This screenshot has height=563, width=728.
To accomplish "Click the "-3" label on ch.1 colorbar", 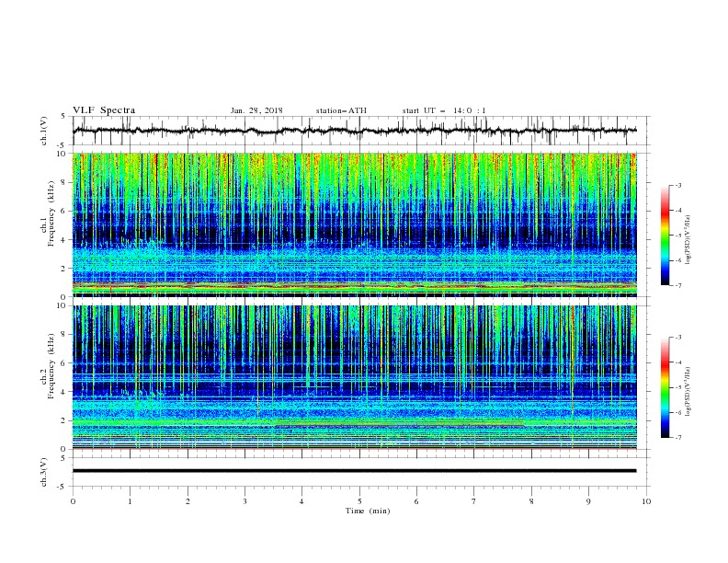I will point(678,185).
